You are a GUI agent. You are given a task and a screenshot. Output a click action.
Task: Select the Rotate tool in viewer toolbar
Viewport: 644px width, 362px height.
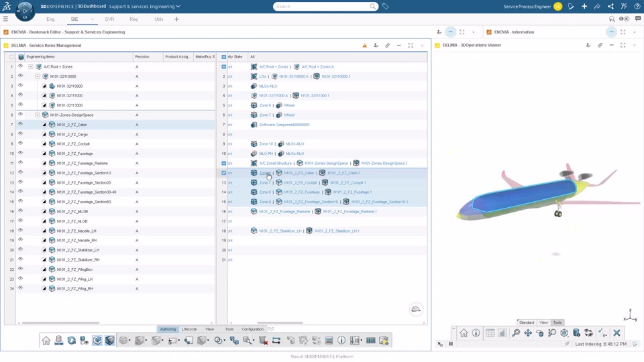coord(539,333)
